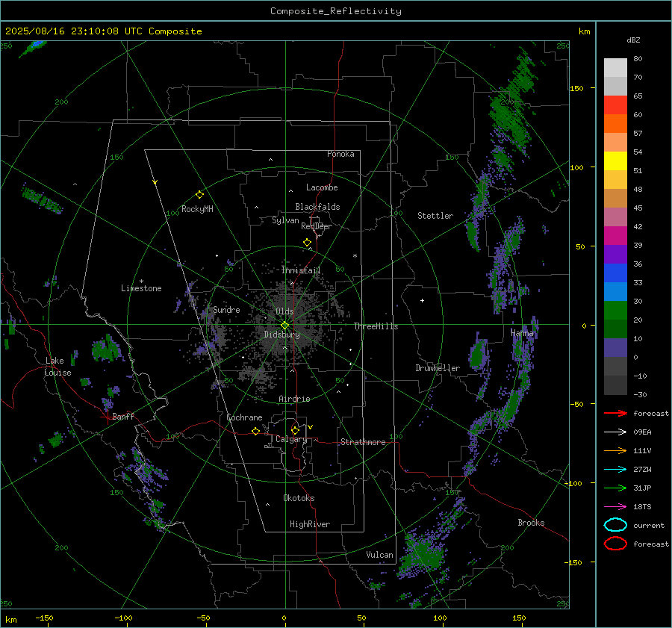Click the Vulcan town label

click(x=380, y=555)
